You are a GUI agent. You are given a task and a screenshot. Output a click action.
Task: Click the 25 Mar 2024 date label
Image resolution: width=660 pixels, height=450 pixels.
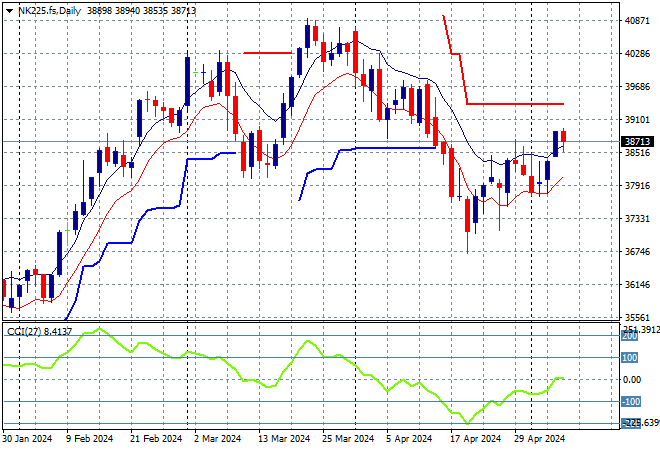348,439
